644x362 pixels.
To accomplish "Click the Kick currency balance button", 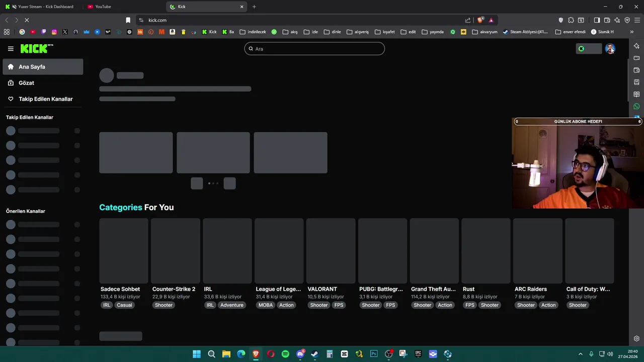I will point(589,49).
